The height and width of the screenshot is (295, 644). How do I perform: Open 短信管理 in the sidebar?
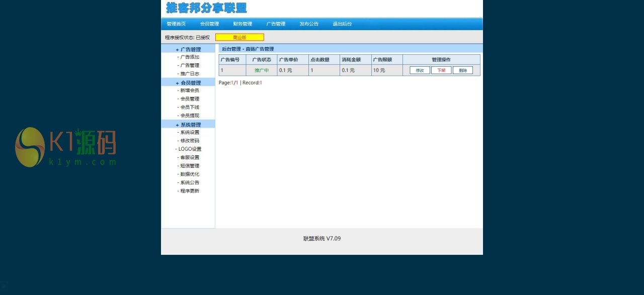coord(190,166)
